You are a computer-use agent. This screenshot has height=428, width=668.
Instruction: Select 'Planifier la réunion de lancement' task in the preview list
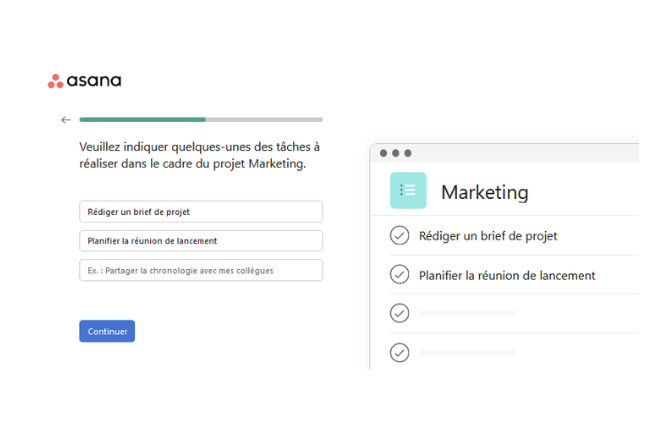click(x=507, y=275)
